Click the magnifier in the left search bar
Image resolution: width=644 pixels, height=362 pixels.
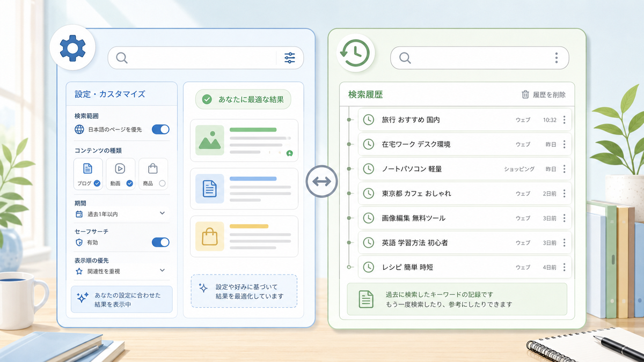(122, 58)
